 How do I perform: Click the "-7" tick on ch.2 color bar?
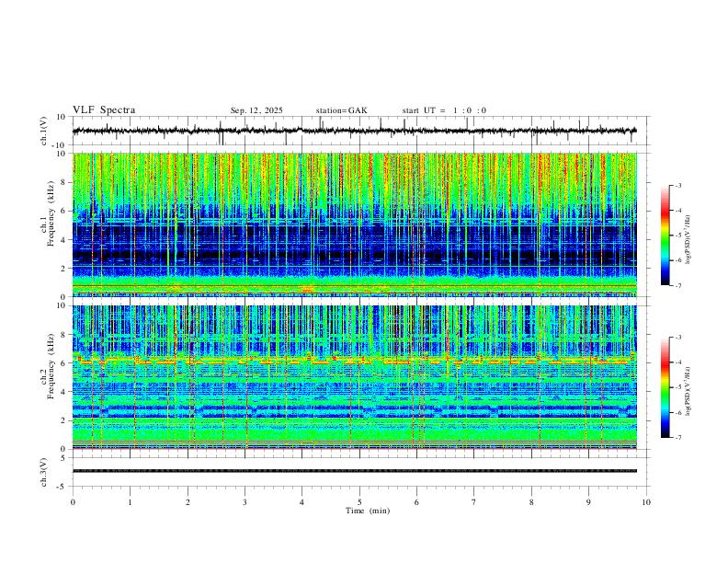(x=677, y=438)
